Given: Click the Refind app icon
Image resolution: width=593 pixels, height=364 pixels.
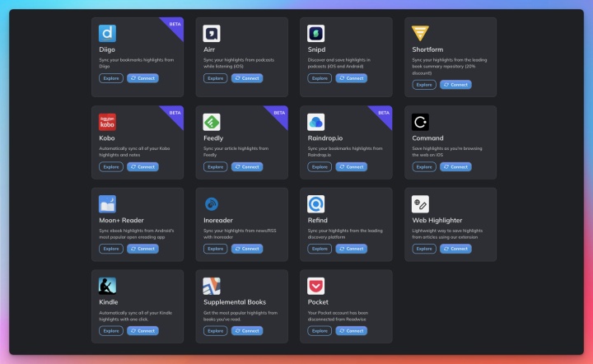Looking at the screenshot, I should [316, 204].
